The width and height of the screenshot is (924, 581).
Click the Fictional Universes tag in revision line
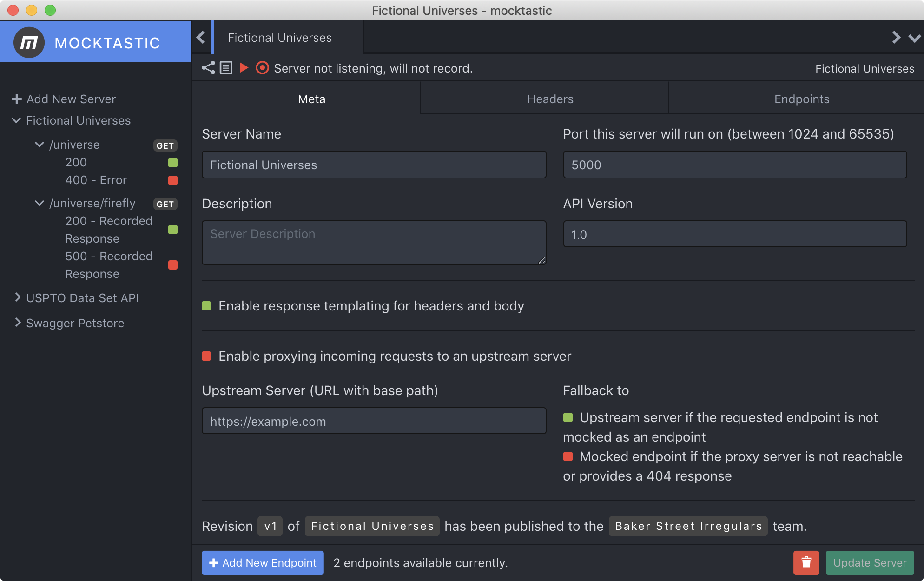coord(372,526)
